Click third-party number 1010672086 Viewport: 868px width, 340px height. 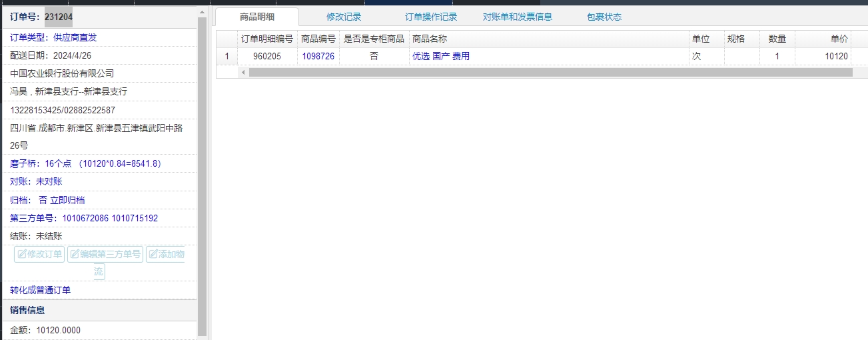85,218
